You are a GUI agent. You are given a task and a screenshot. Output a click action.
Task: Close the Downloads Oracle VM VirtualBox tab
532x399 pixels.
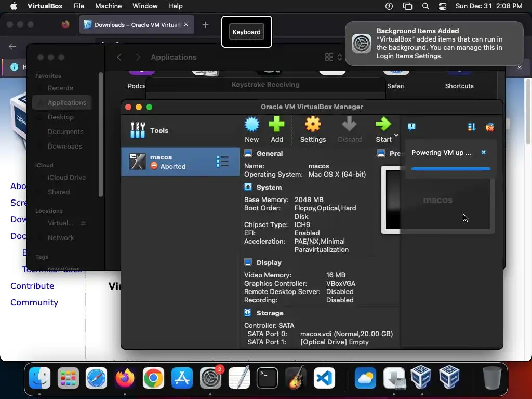click(x=186, y=24)
